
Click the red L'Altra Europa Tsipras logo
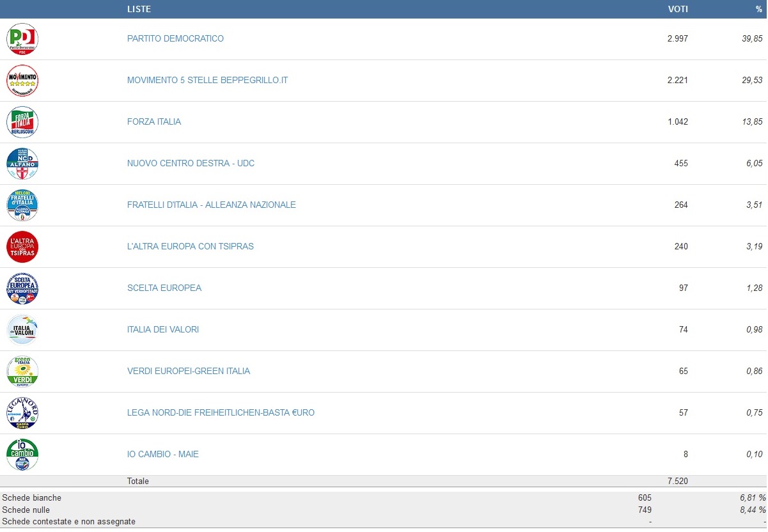coord(22,247)
